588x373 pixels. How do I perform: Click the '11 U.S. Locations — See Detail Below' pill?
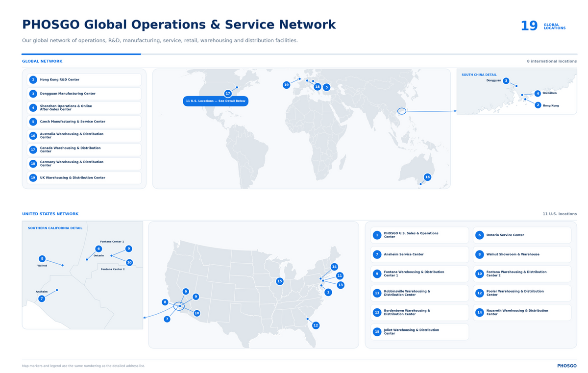tap(216, 101)
